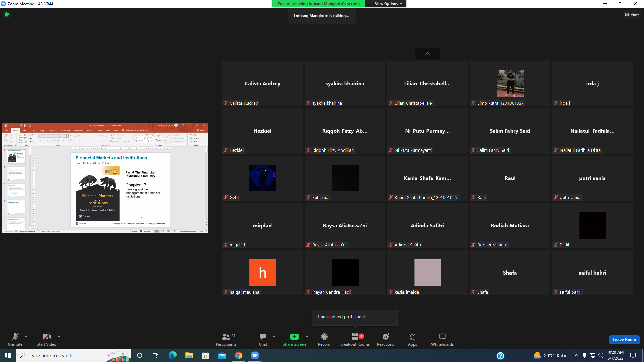
Task: Click the '1 unassigned participant' notice
Action: pos(355,317)
